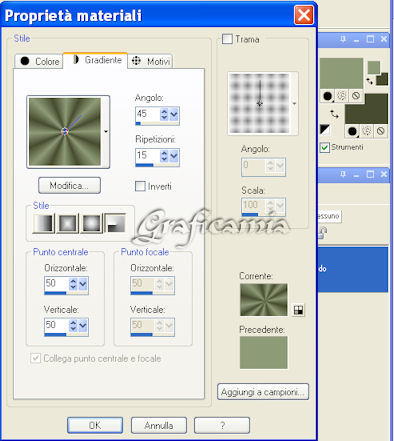The width and height of the screenshot is (394, 441).
Task: Enable the Trama checkbox
Action: point(227,39)
